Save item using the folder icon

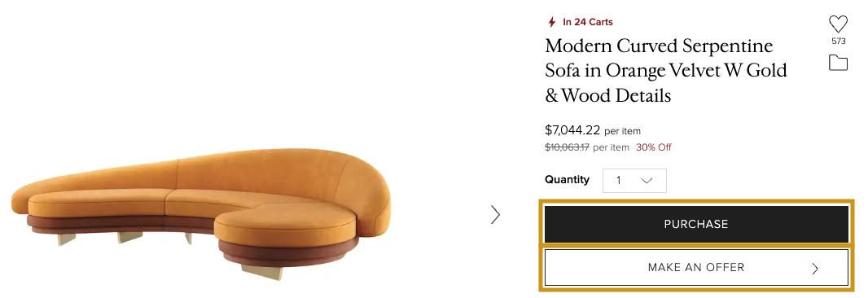pyautogui.click(x=838, y=63)
